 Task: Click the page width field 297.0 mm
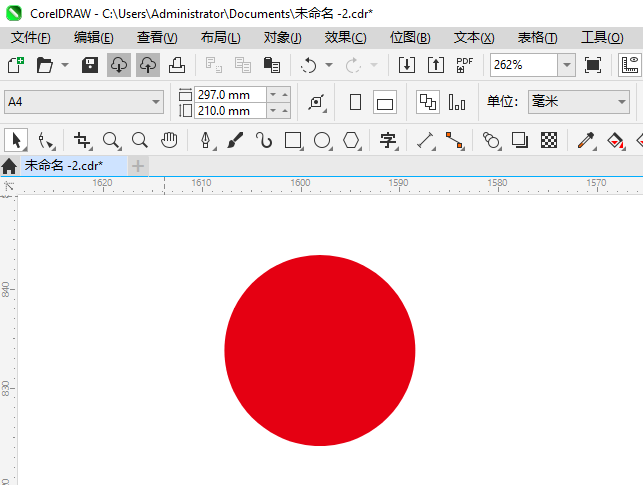[x=230, y=95]
